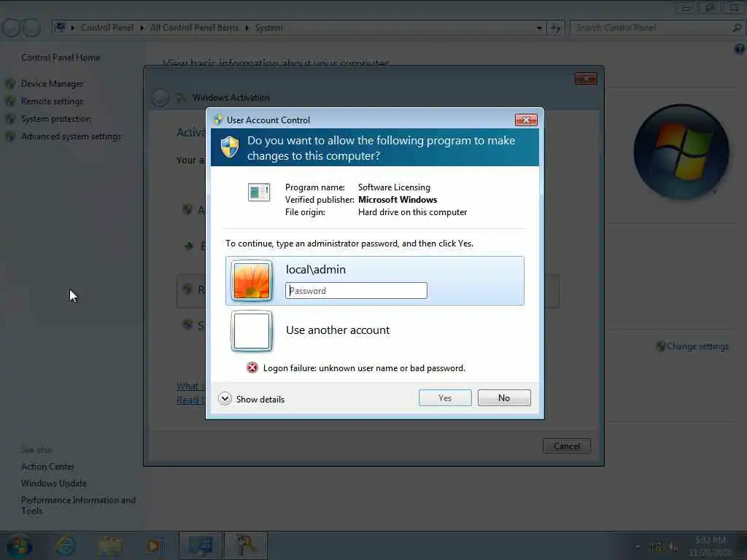Click Control Panel in the address breadcrumb
The width and height of the screenshot is (747, 560).
click(x=107, y=28)
